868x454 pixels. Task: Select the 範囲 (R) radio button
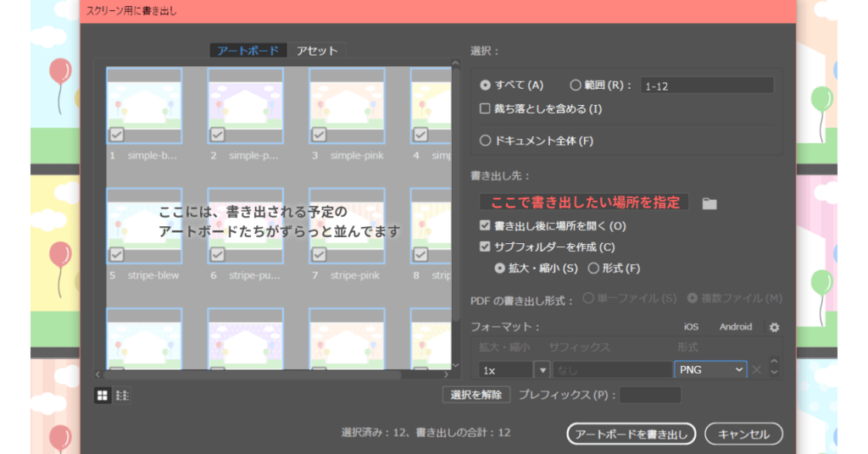point(576,85)
